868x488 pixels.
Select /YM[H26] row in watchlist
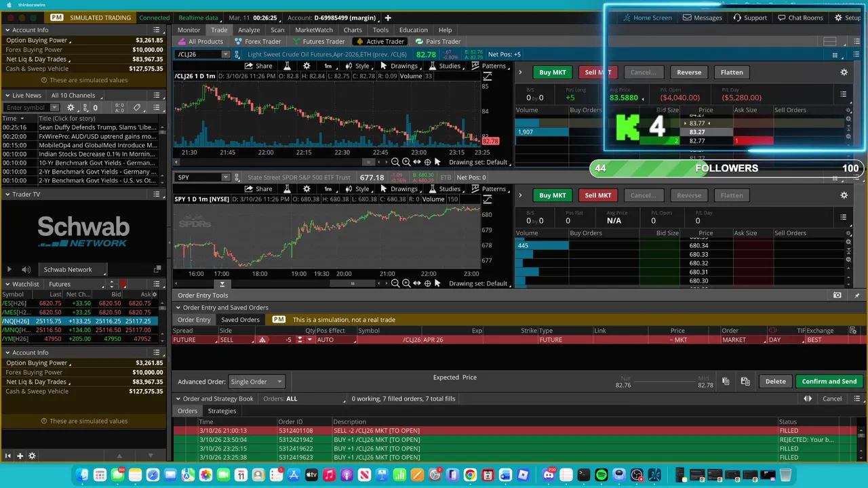(80, 339)
